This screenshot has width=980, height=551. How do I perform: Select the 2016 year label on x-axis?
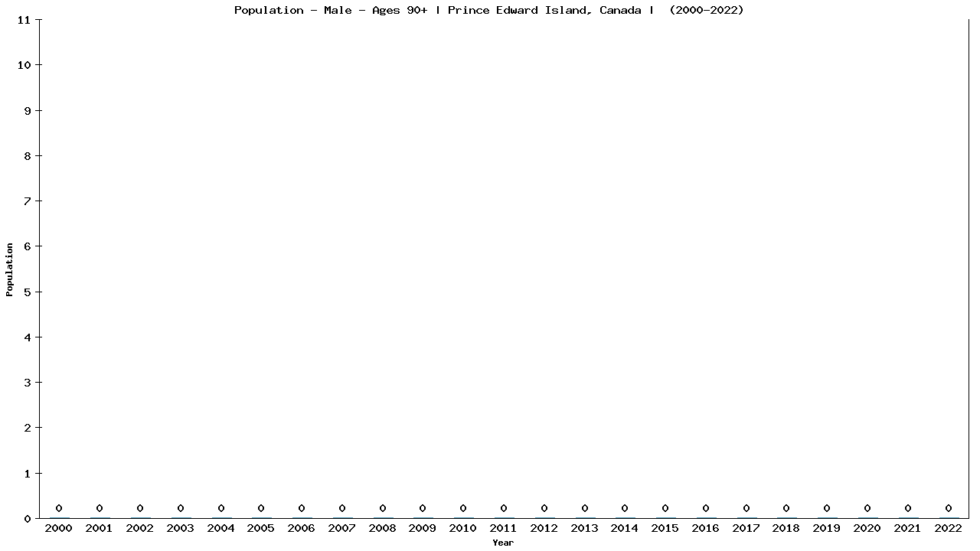tap(706, 528)
